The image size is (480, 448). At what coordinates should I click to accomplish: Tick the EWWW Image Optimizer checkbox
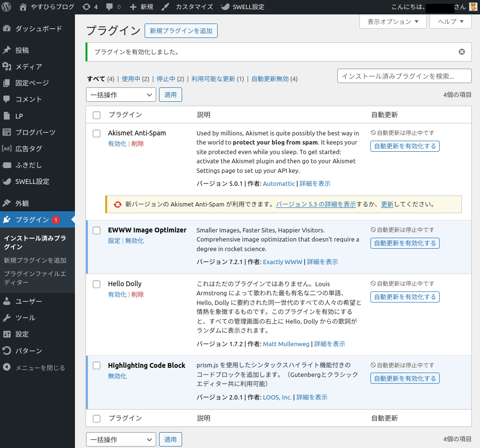pos(97,230)
